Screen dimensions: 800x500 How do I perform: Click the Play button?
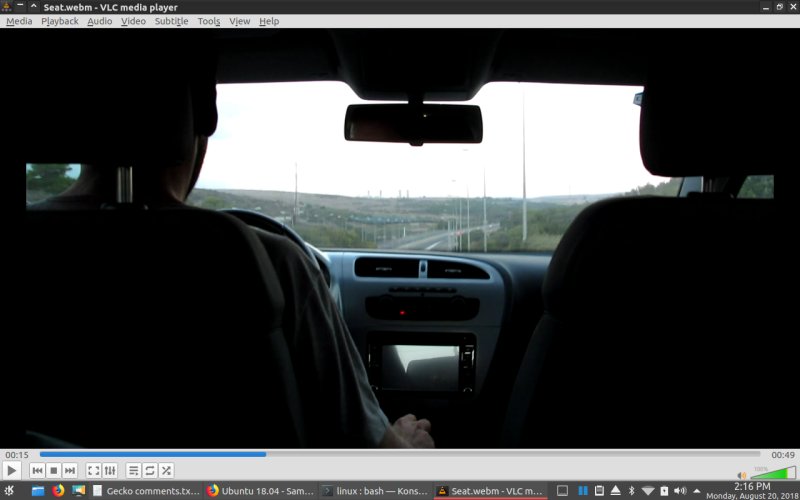pos(11,470)
